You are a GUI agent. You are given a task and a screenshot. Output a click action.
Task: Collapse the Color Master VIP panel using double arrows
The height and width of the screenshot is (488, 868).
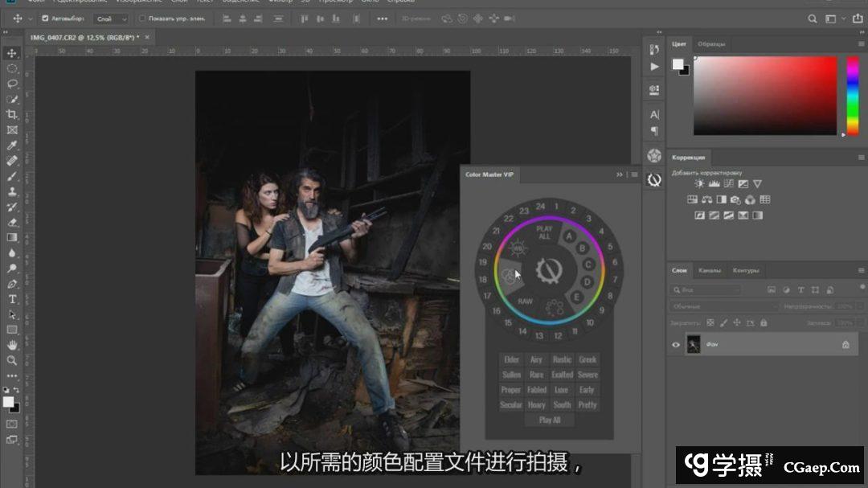(x=620, y=174)
